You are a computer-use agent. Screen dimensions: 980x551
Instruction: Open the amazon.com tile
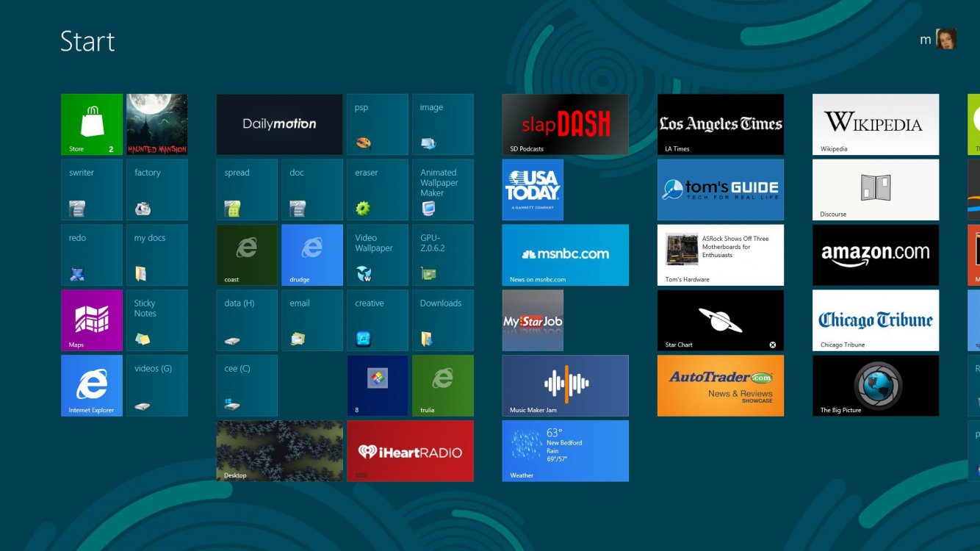pyautogui.click(x=875, y=255)
